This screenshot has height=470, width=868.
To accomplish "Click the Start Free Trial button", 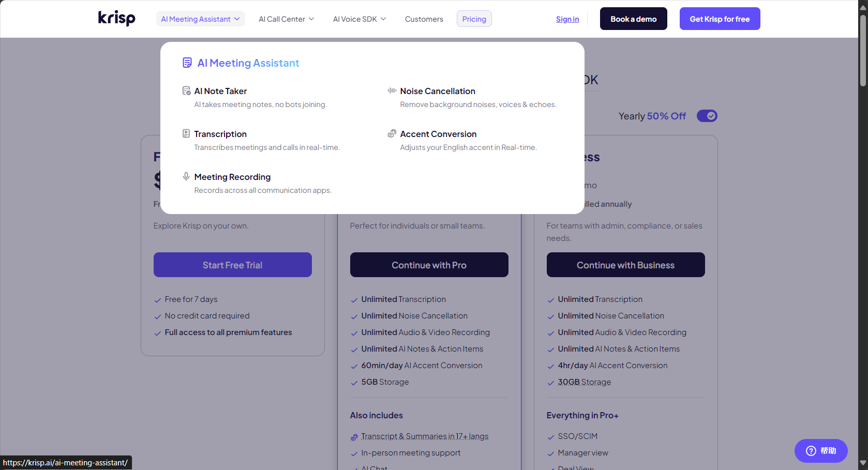I will tap(233, 265).
